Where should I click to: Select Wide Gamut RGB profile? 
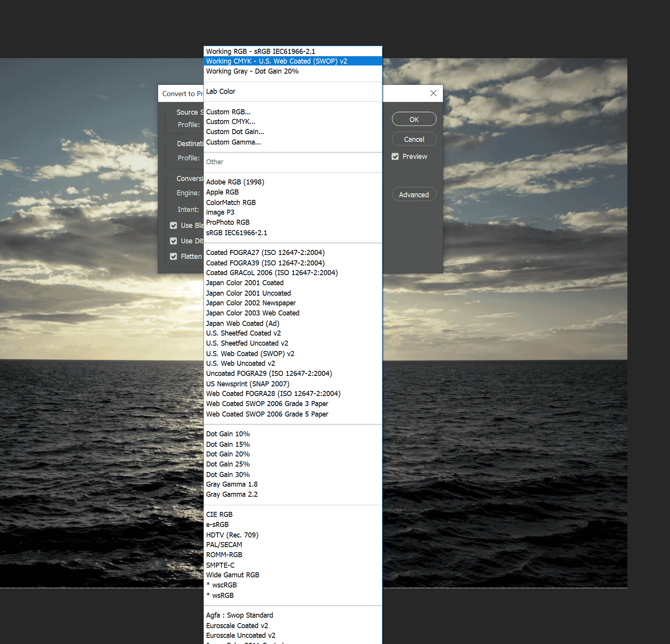pyautogui.click(x=233, y=575)
